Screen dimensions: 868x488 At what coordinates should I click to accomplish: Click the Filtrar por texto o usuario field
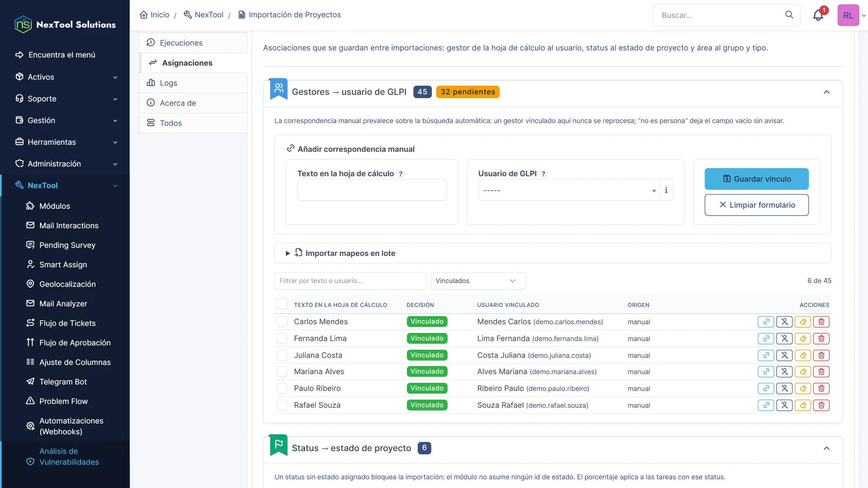[x=350, y=281]
